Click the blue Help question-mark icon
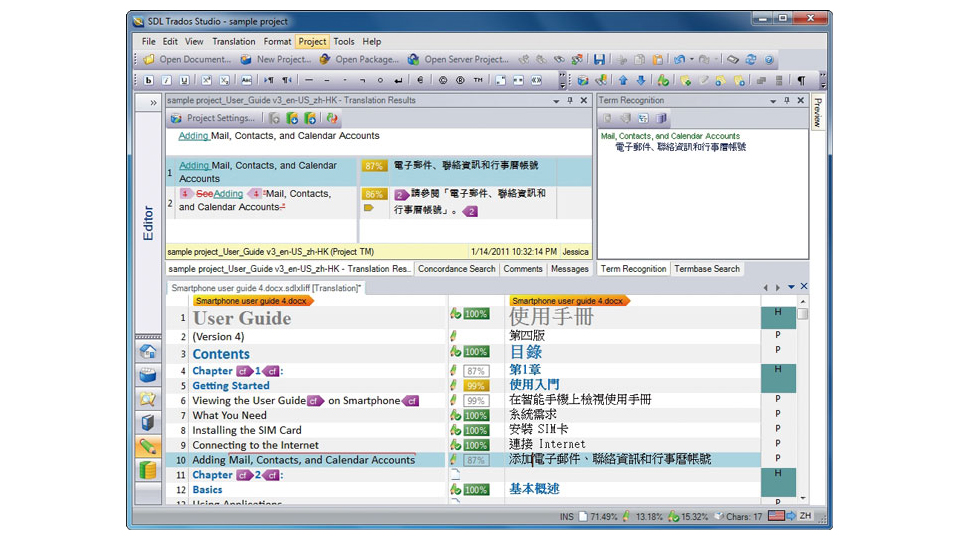This screenshot has height=540, width=960. (x=769, y=60)
